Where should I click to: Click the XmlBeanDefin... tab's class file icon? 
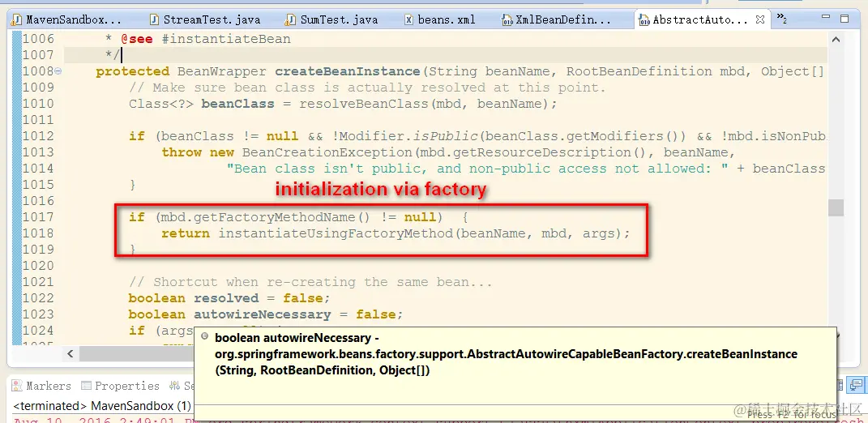(x=507, y=20)
